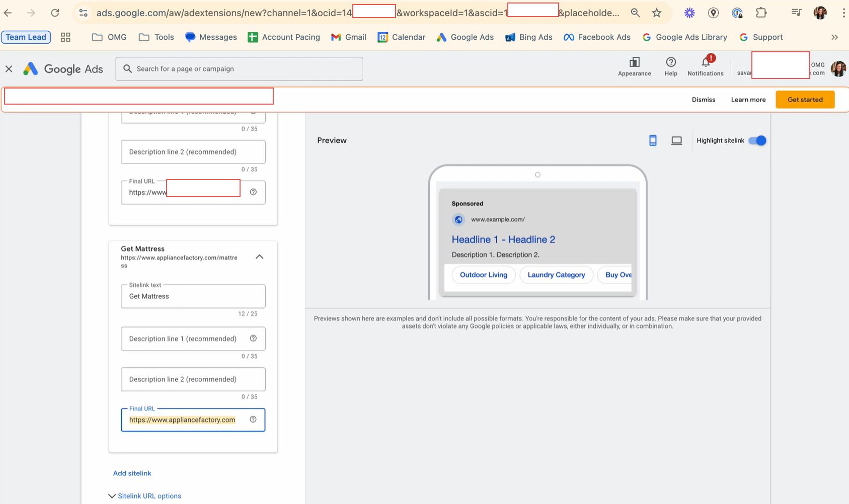Switch preview to mobile view
This screenshot has width=849, height=504.
[x=653, y=140]
